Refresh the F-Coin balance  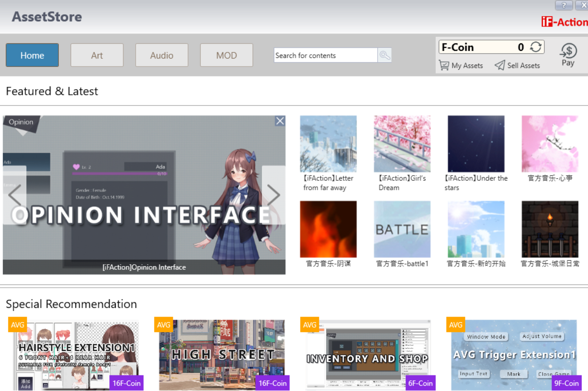click(x=536, y=47)
